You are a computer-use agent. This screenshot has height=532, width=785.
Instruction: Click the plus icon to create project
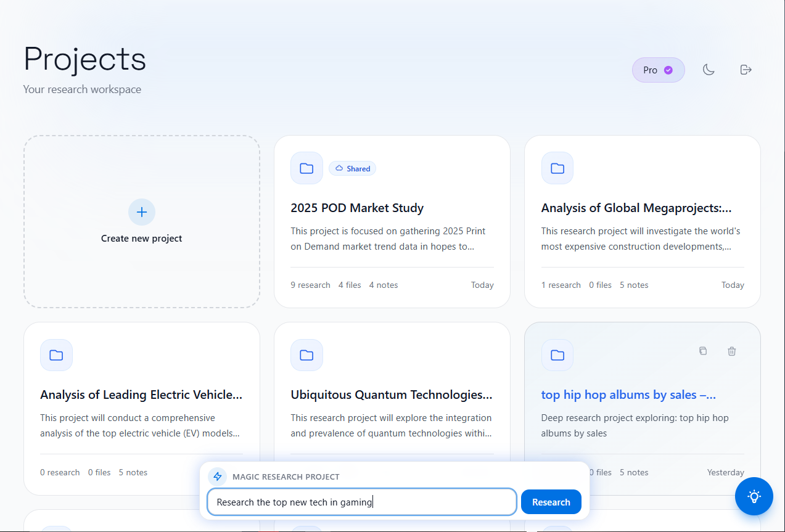point(142,212)
